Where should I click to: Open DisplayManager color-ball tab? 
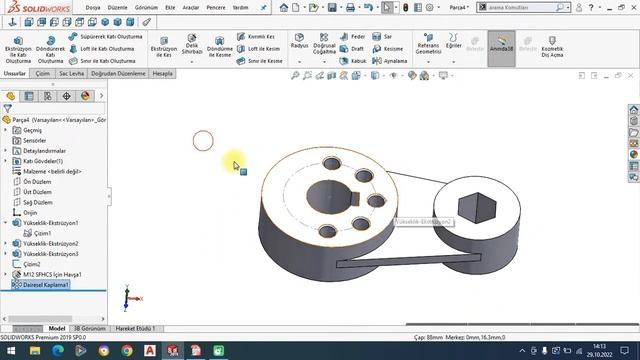[85, 96]
